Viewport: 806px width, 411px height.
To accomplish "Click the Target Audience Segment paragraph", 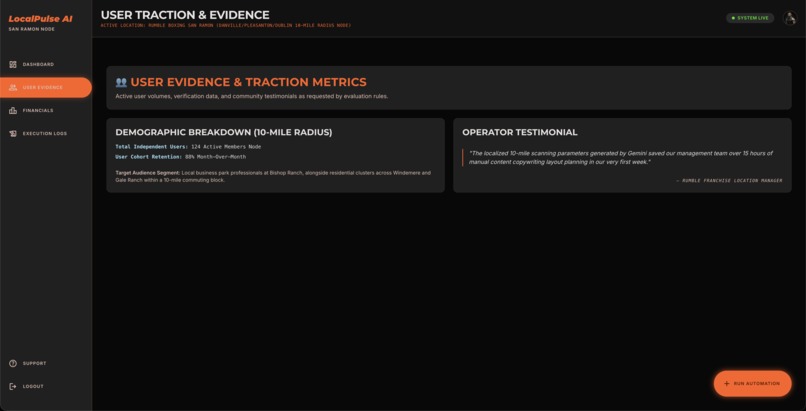I will tap(273, 177).
